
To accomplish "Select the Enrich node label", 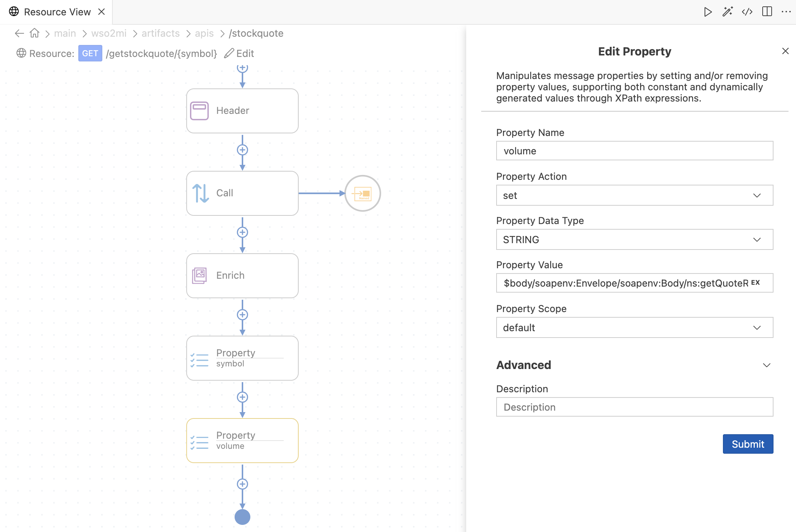I will tap(230, 275).
